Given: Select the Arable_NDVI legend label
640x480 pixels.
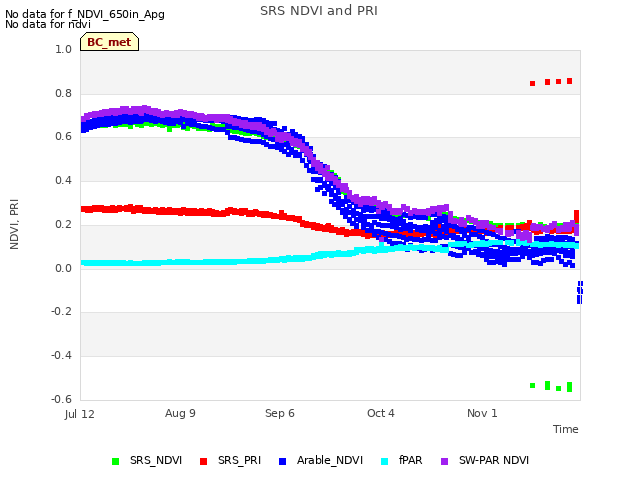Looking at the screenshot, I should [330, 460].
